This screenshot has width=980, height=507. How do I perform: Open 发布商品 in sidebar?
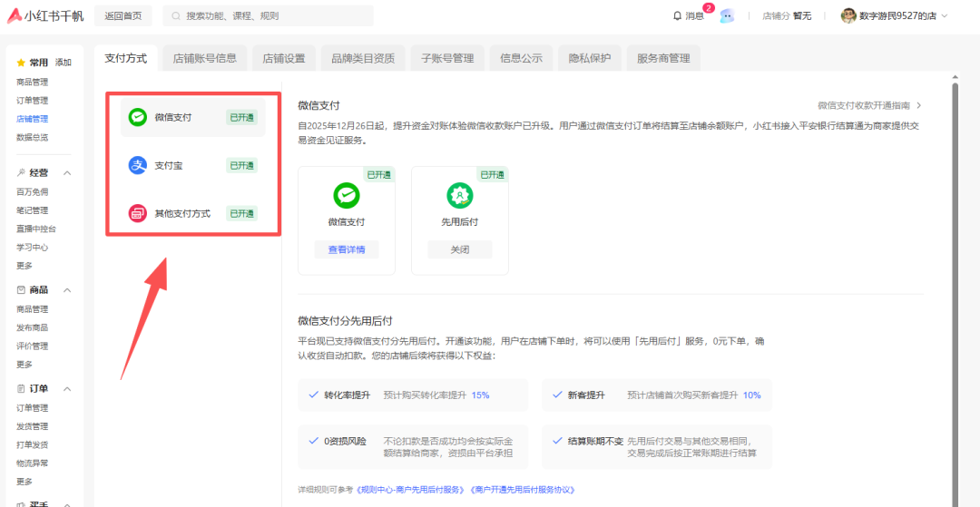coord(33,327)
